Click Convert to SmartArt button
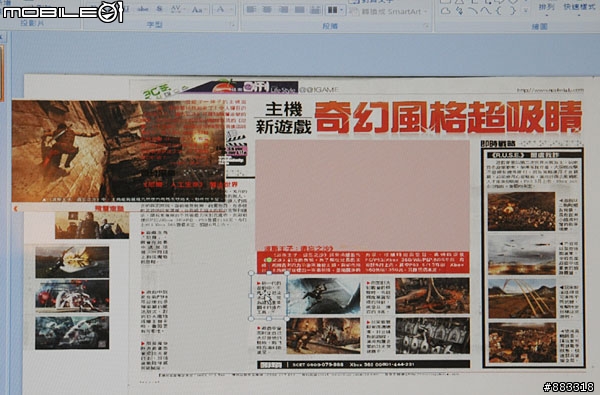Screen dimensions: 600x395 [388, 11]
